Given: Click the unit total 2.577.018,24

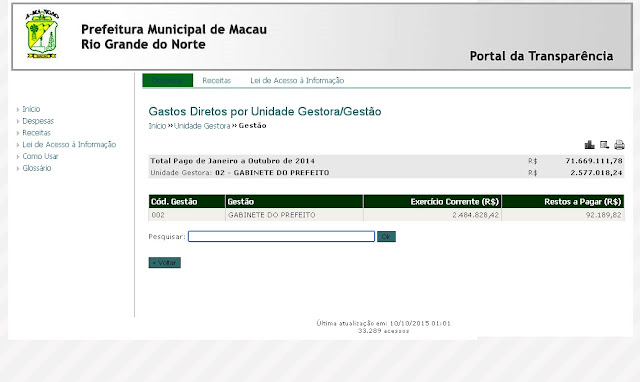Looking at the screenshot, I should (596, 173).
